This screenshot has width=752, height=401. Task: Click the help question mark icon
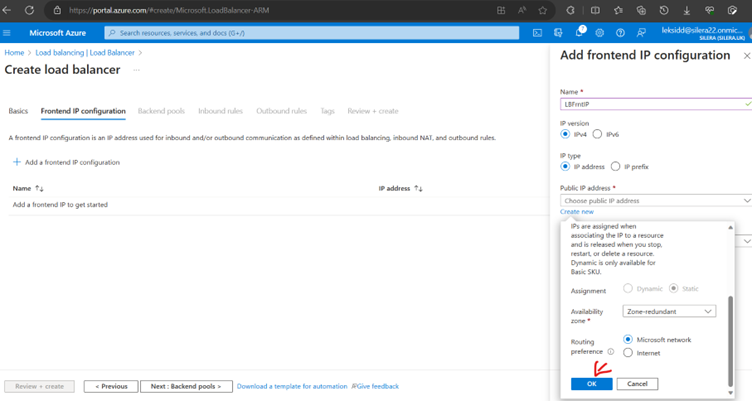click(618, 33)
